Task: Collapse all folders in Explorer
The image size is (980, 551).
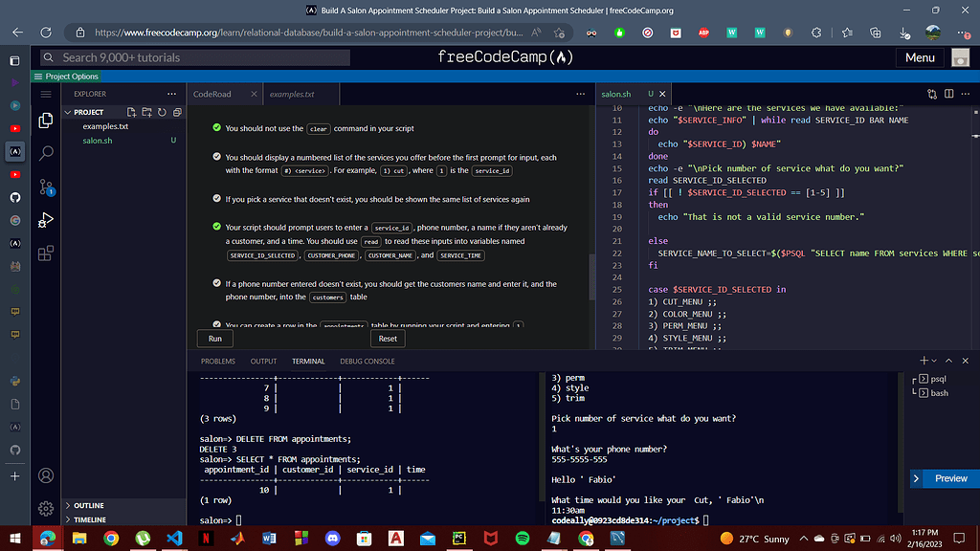Action: pos(177,112)
